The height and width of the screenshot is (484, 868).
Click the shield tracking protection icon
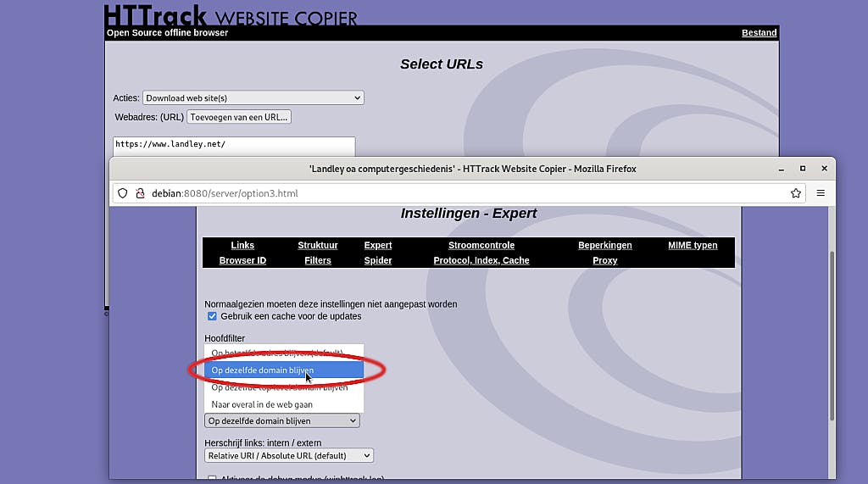122,193
